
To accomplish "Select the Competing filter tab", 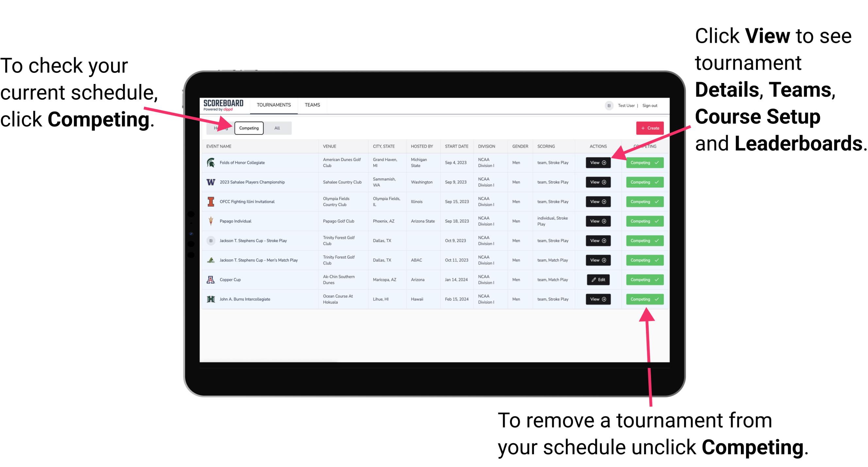I will point(248,128).
